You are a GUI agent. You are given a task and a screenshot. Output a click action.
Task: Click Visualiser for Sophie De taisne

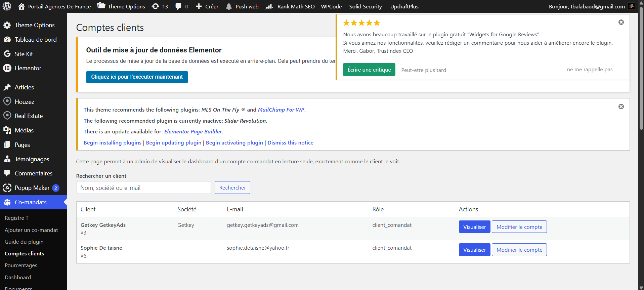click(474, 250)
